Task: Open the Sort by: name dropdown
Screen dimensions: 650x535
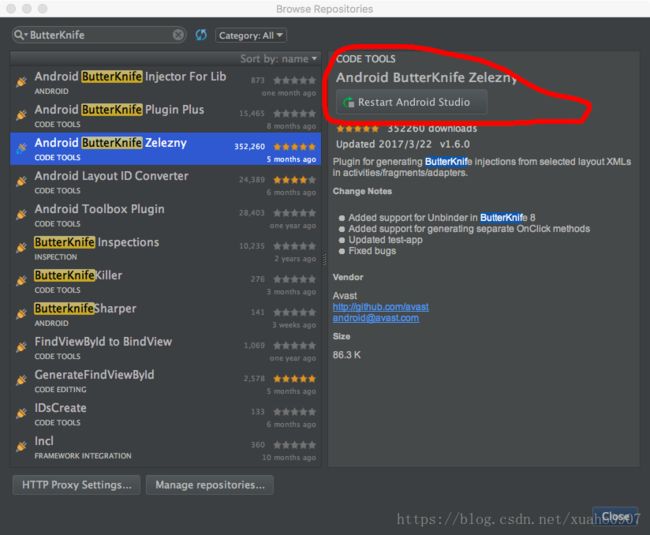Action: (279, 59)
